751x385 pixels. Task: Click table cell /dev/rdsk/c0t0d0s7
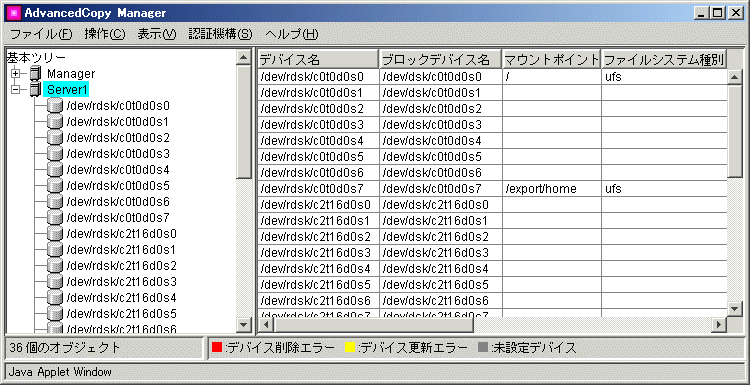pyautogui.click(x=319, y=189)
